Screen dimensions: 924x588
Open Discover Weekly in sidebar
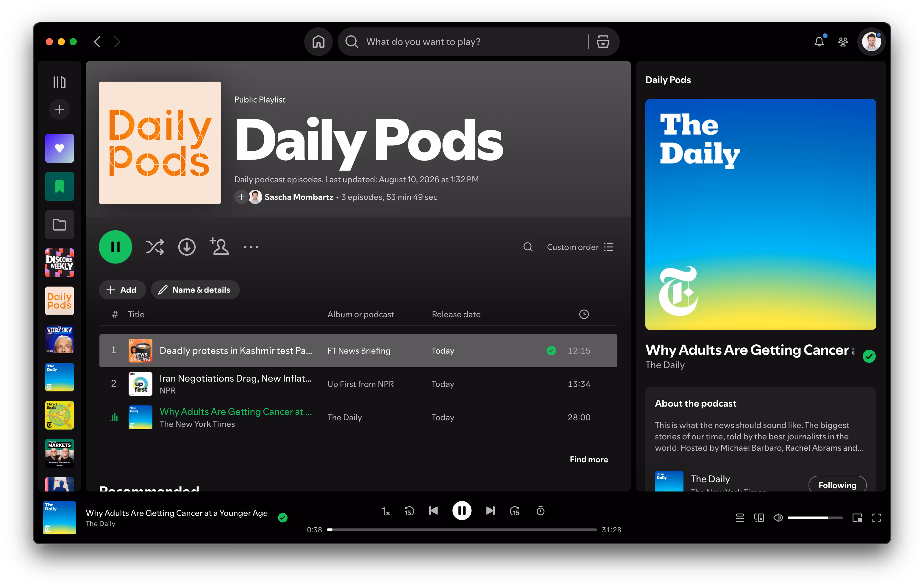coord(60,263)
